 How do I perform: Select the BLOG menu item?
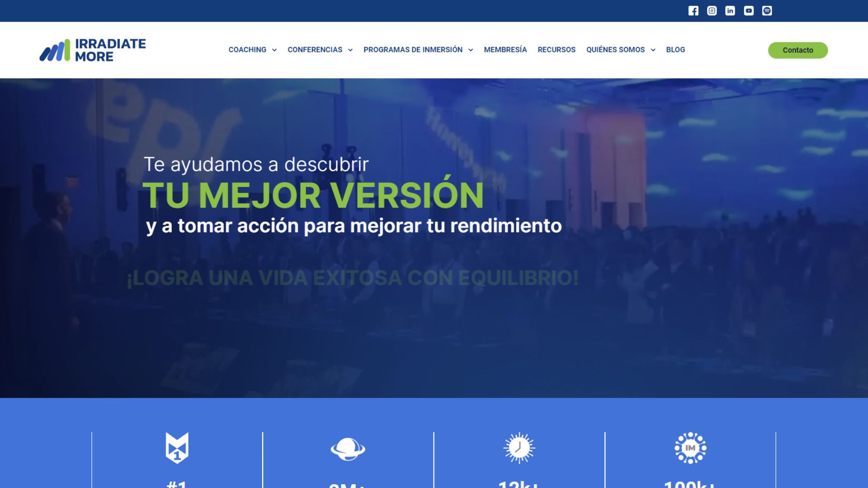[x=675, y=50]
